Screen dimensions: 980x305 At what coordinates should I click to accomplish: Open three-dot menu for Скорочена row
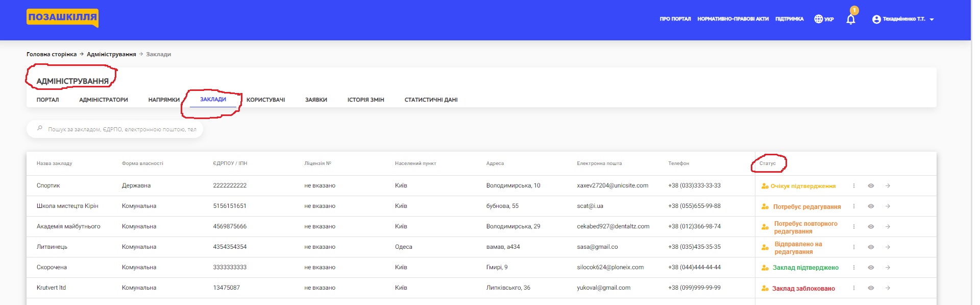[x=854, y=268]
